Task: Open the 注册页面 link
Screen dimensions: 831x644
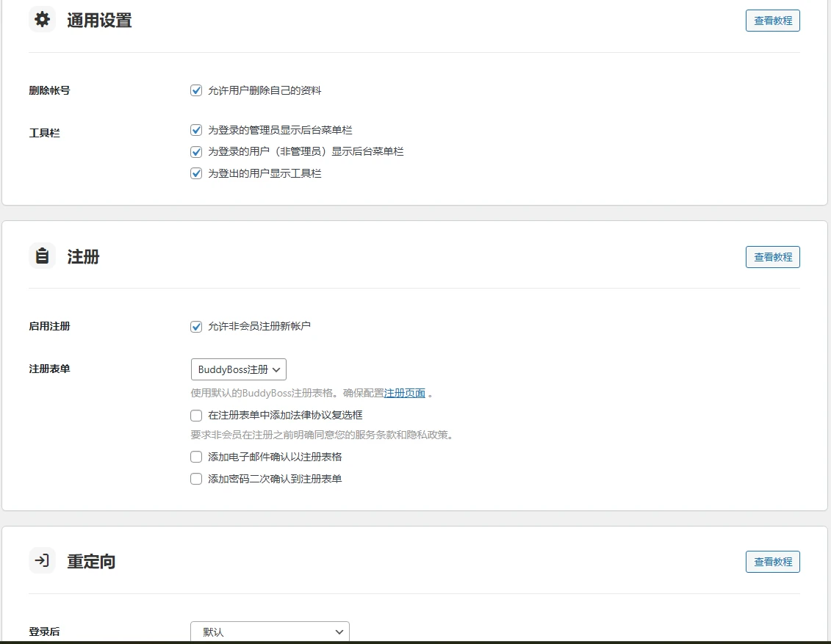Action: [x=405, y=392]
